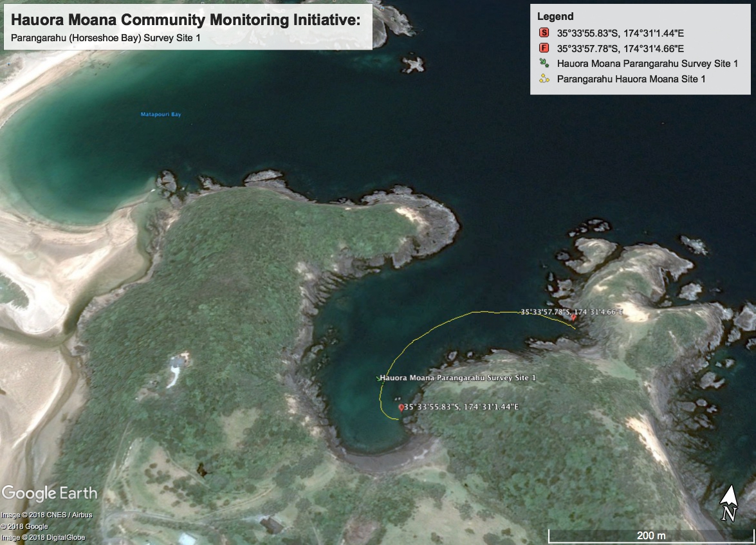
Task: Click the yellow path icon in legend
Action: pyautogui.click(x=544, y=79)
